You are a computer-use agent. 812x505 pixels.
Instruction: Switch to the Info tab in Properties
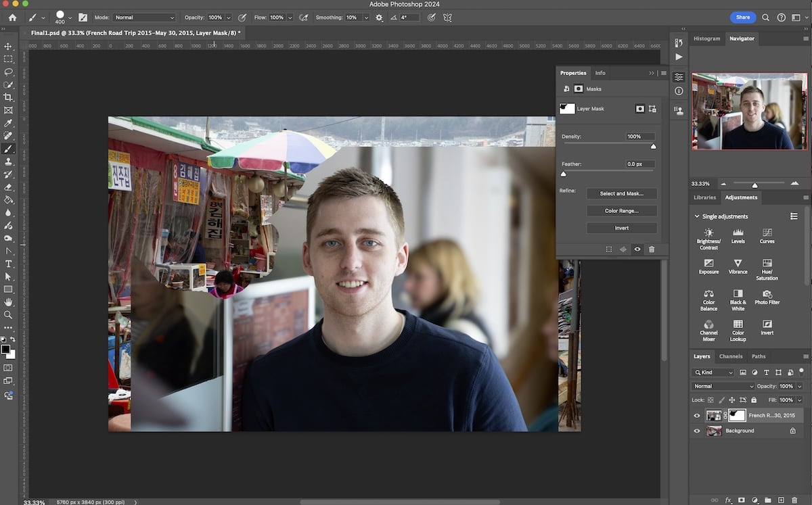(x=600, y=72)
